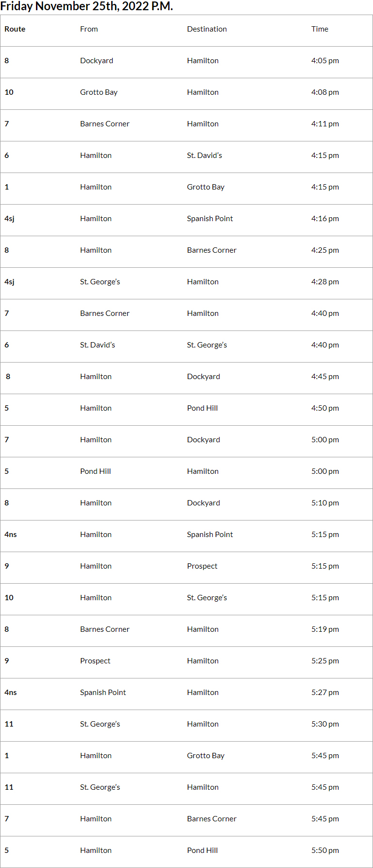Click the 4:11 pm time cell
The width and height of the screenshot is (373, 868).
tap(325, 124)
